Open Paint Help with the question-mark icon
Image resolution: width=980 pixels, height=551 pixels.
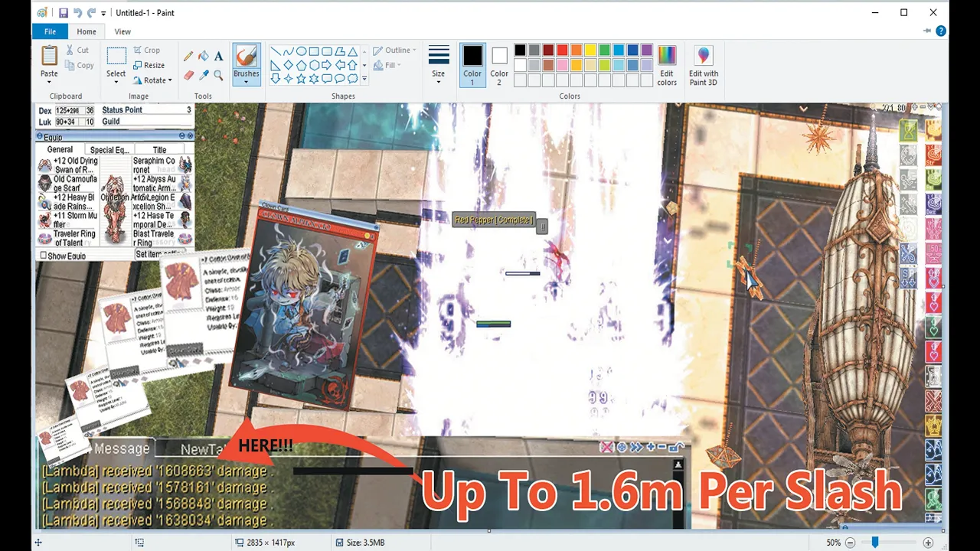[941, 31]
